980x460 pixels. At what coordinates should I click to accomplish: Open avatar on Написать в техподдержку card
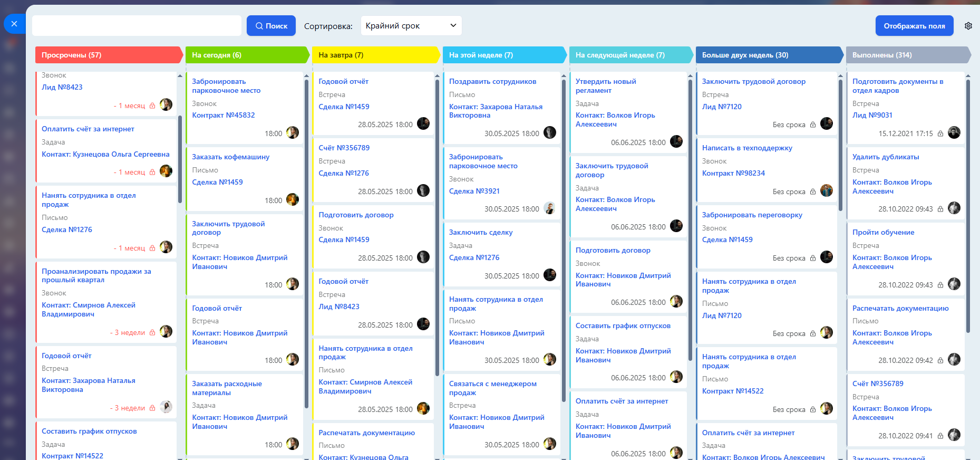(827, 190)
